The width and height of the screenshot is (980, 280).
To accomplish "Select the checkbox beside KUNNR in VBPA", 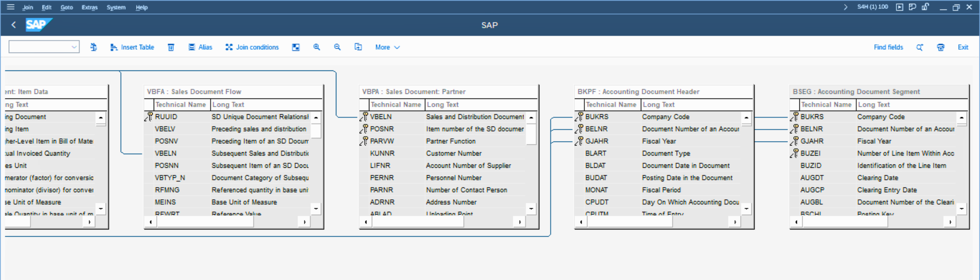I will coord(364,153).
